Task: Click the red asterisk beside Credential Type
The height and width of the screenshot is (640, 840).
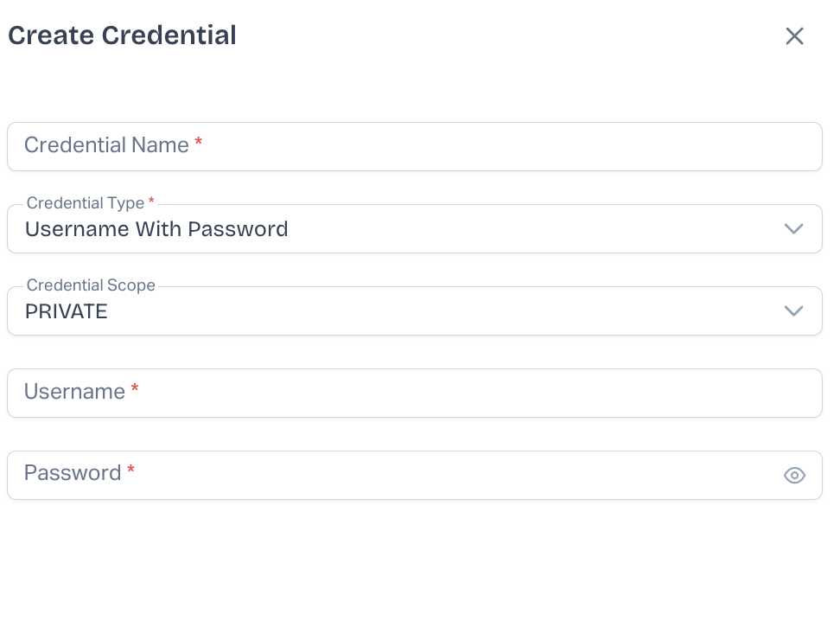Action: (152, 201)
